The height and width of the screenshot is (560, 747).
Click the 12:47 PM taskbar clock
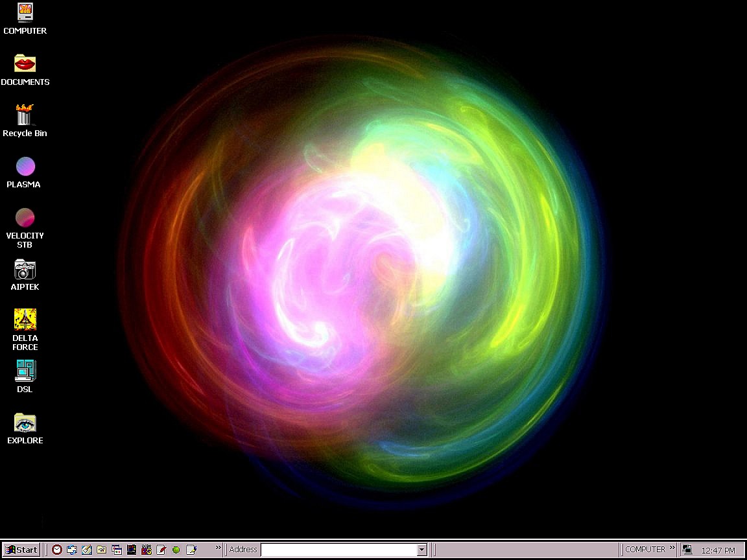(718, 550)
